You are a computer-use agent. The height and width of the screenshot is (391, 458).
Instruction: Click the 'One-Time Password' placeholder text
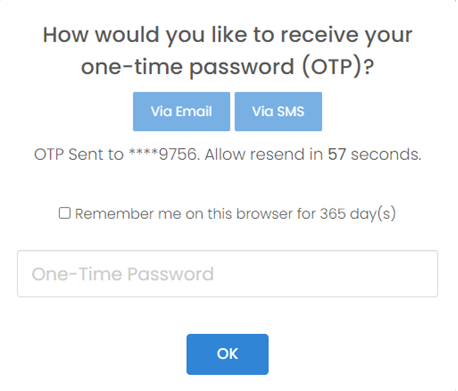[x=123, y=274]
